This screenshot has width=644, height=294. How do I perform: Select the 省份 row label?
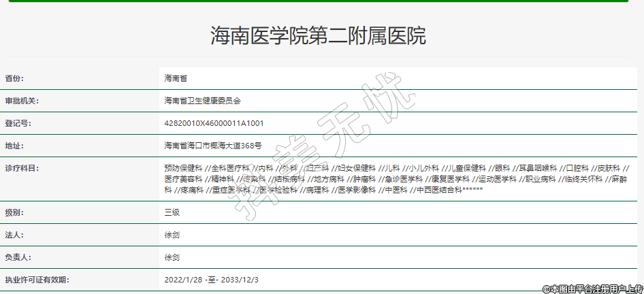pyautogui.click(x=18, y=78)
